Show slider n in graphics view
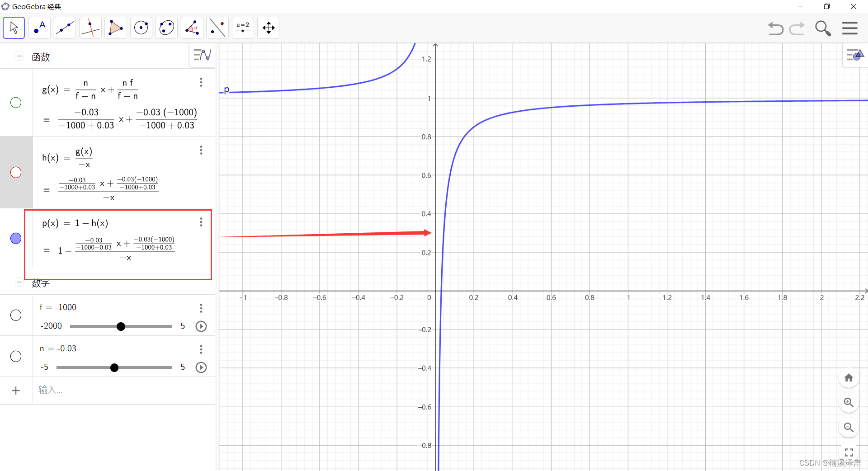Image resolution: width=868 pixels, height=471 pixels. pos(16,356)
